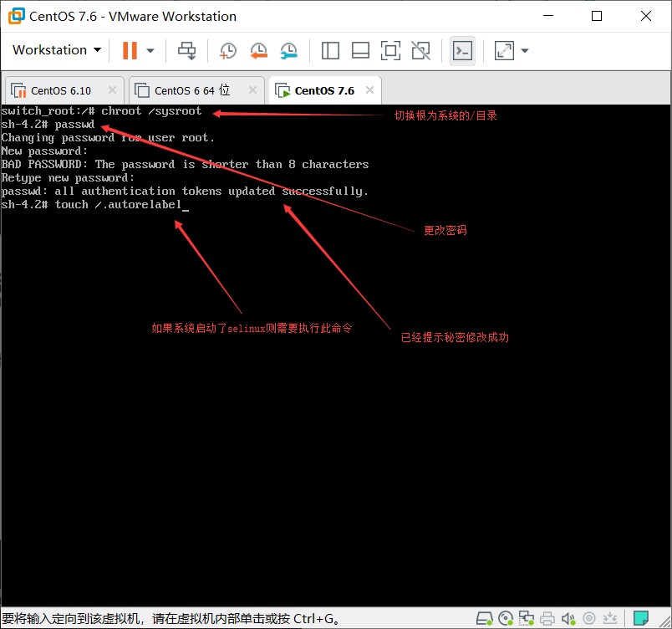Viewport: 672px width, 629px height.
Task: Click the 'BAD PASSWORD' warning line
Action: [186, 164]
